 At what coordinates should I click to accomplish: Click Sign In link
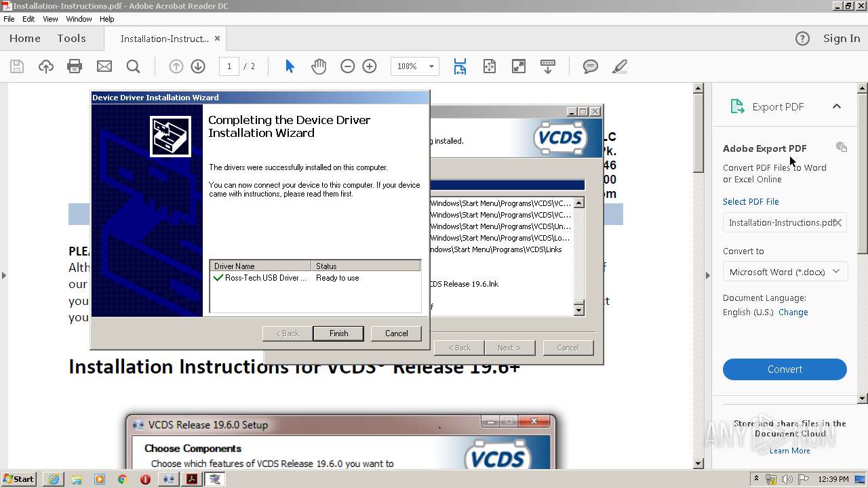842,39
